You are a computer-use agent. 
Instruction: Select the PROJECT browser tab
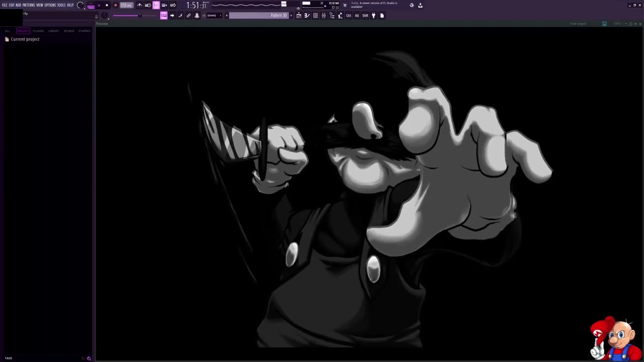click(x=23, y=31)
